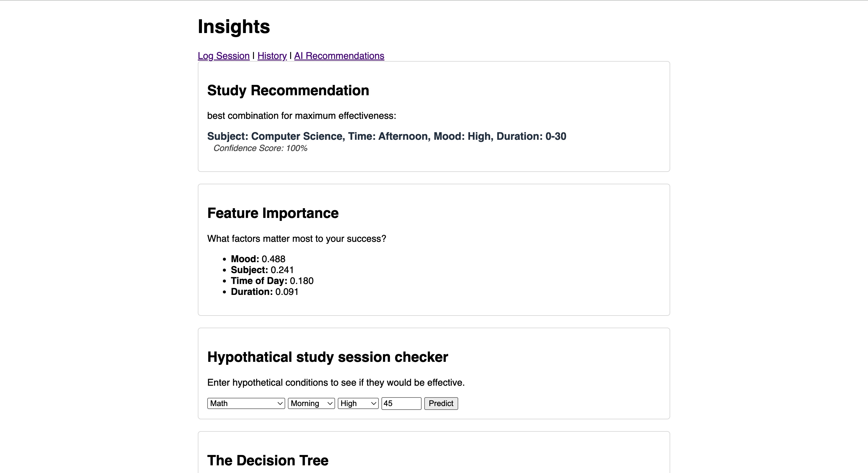This screenshot has height=473, width=868.
Task: Click the Time of Day 0.180 item
Action: click(272, 281)
